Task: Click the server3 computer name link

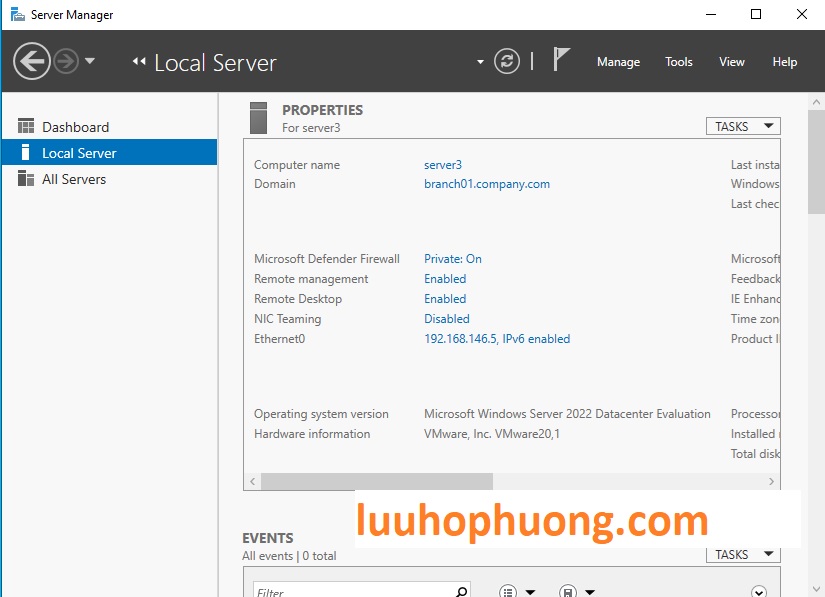Action: (443, 164)
